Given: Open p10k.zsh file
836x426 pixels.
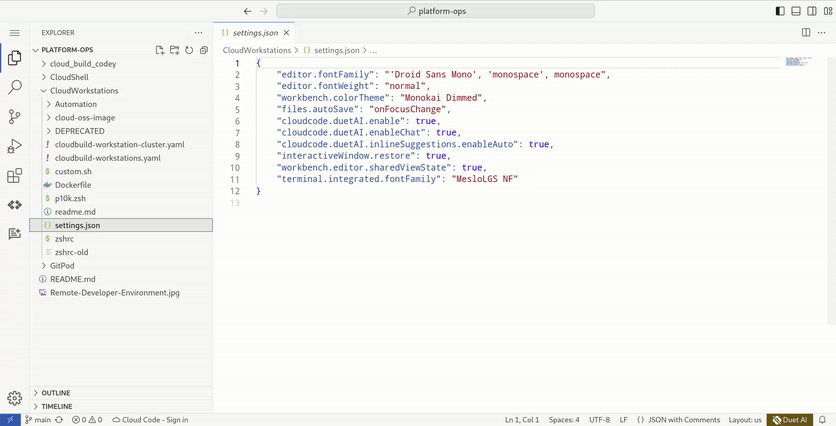Looking at the screenshot, I should coord(121,198).
